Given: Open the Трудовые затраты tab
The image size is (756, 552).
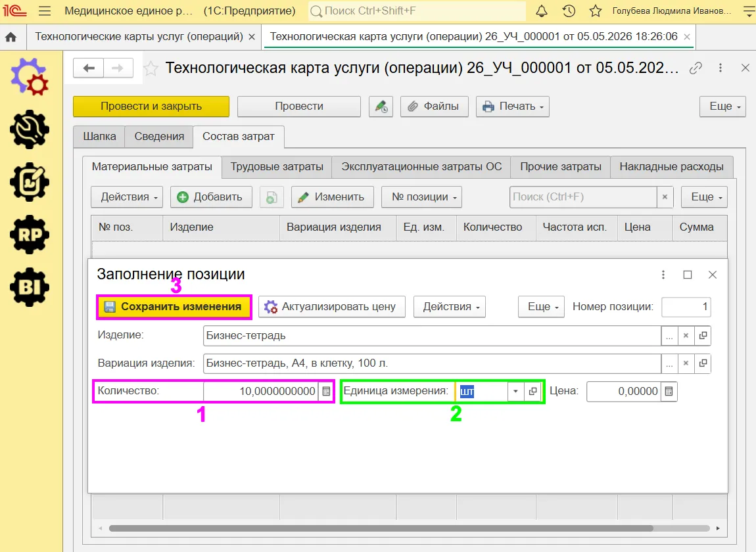Looking at the screenshot, I should pyautogui.click(x=277, y=167).
